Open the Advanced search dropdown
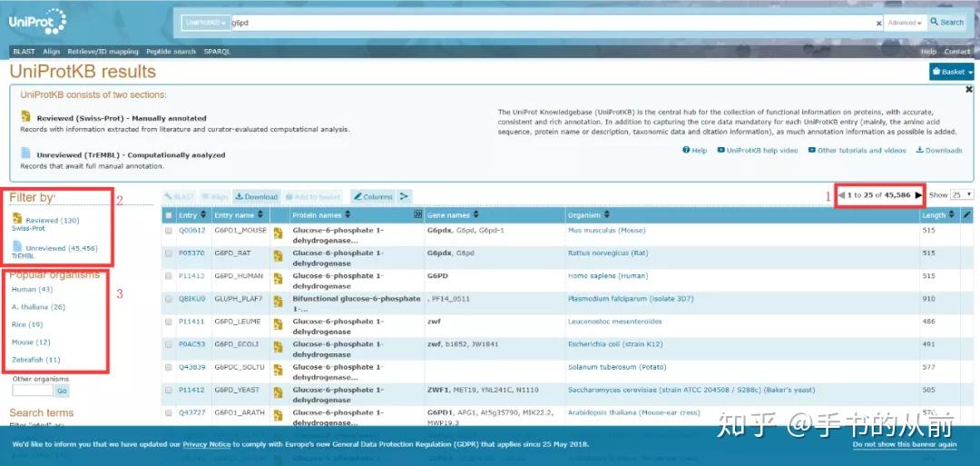Screen dimensions: 980x466 tap(905, 23)
